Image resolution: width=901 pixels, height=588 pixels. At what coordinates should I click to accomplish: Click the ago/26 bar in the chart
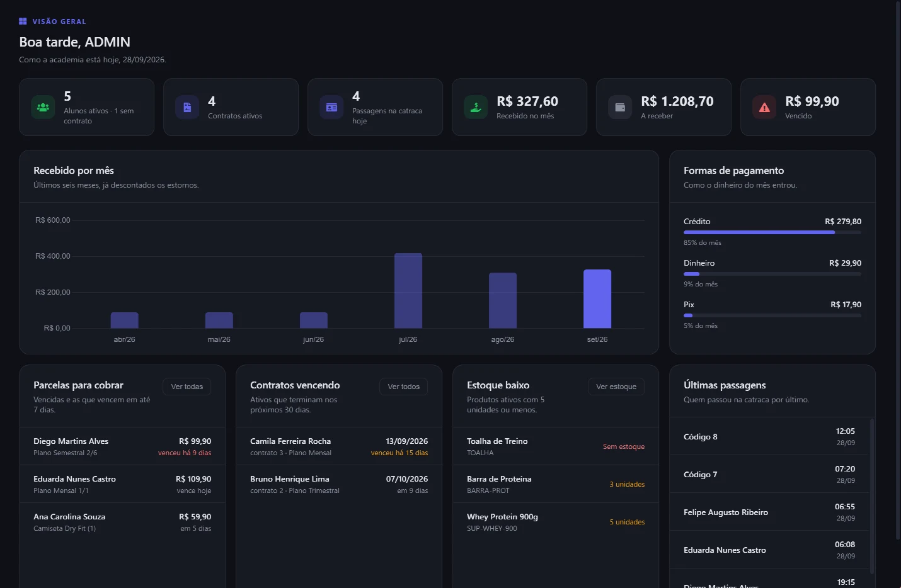click(503, 300)
